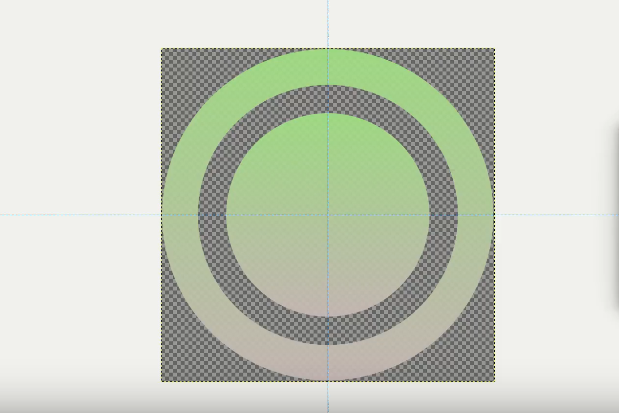
Task: Click the shadowed panel edge at the right side
Action: pyautogui.click(x=616, y=215)
